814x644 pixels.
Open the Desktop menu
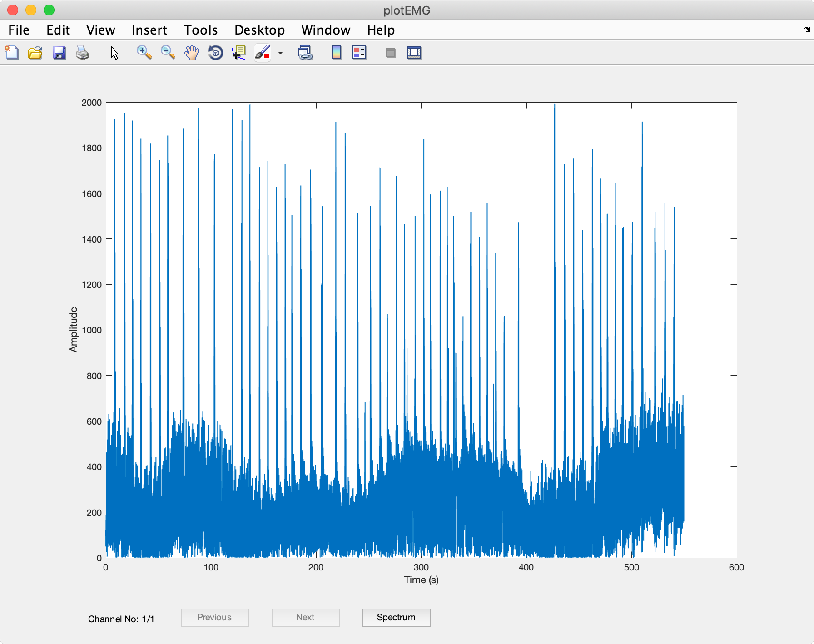pyautogui.click(x=260, y=30)
